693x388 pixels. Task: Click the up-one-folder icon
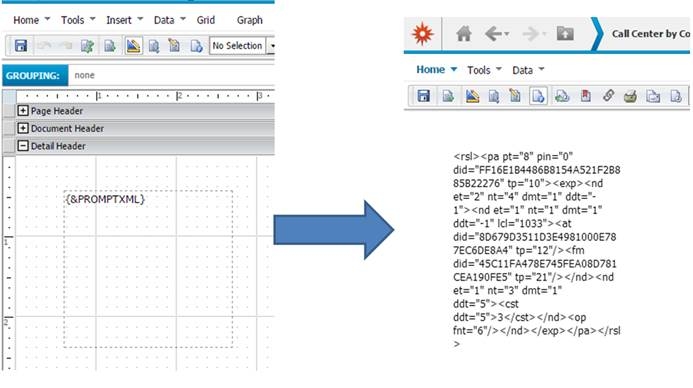pos(565,34)
